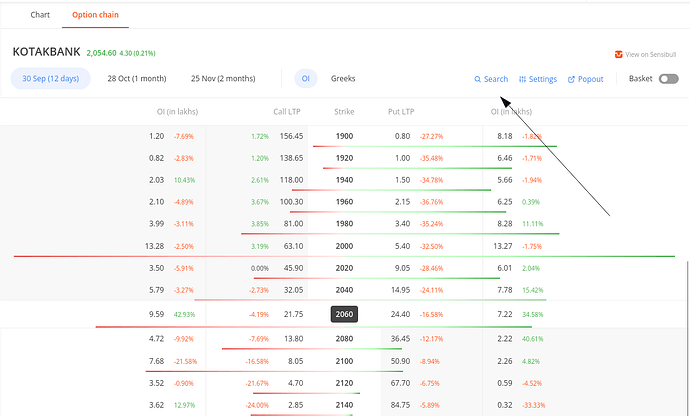Open the Popout link text
This screenshot has width=690, height=416.
tap(591, 79)
